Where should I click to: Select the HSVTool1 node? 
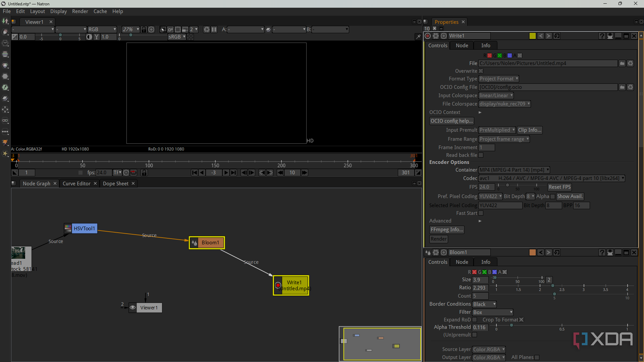pyautogui.click(x=81, y=229)
